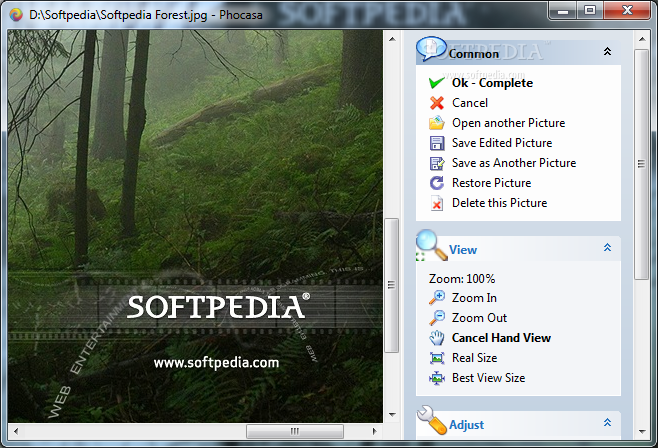
Task: Click the Zoom Out magnifier icon
Action: (x=437, y=318)
